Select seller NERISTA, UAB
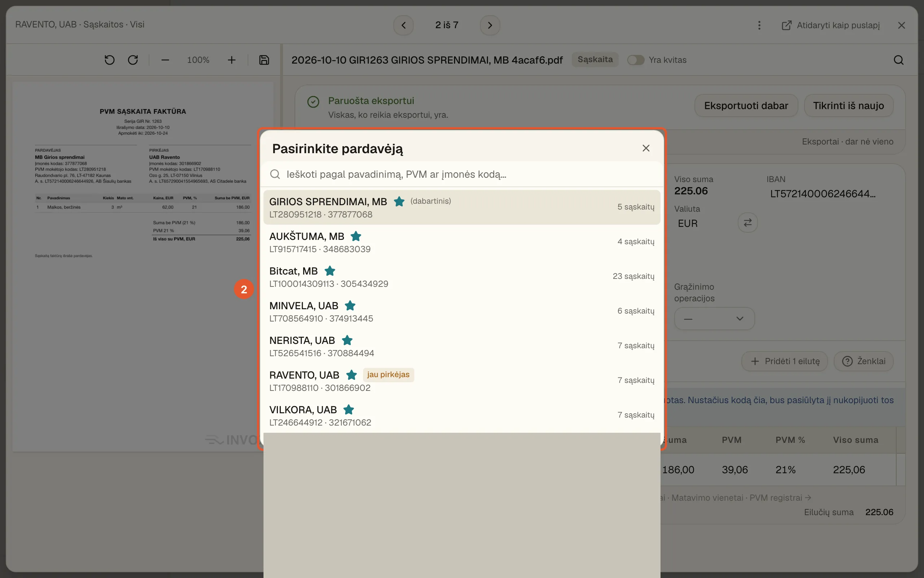The height and width of the screenshot is (578, 924). [462, 346]
